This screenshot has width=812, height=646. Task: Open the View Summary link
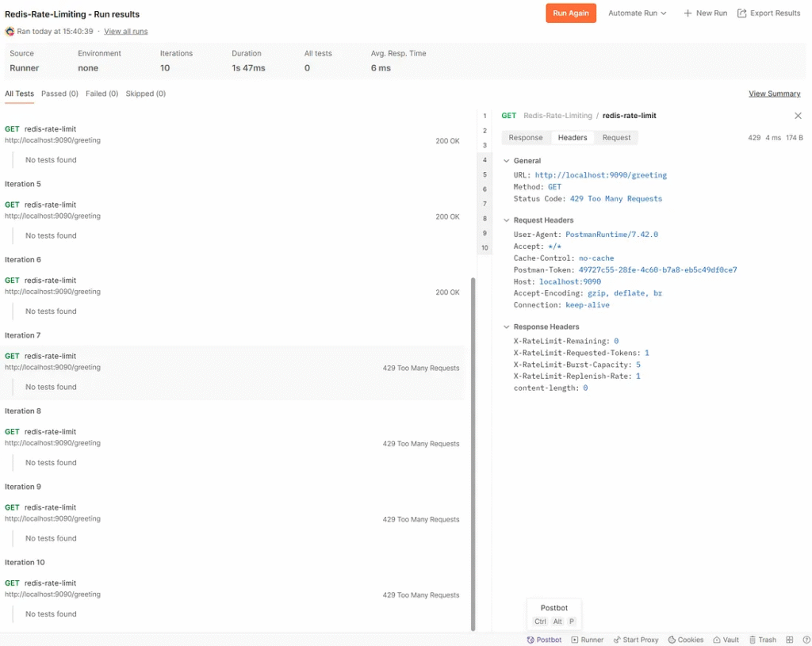pos(774,94)
